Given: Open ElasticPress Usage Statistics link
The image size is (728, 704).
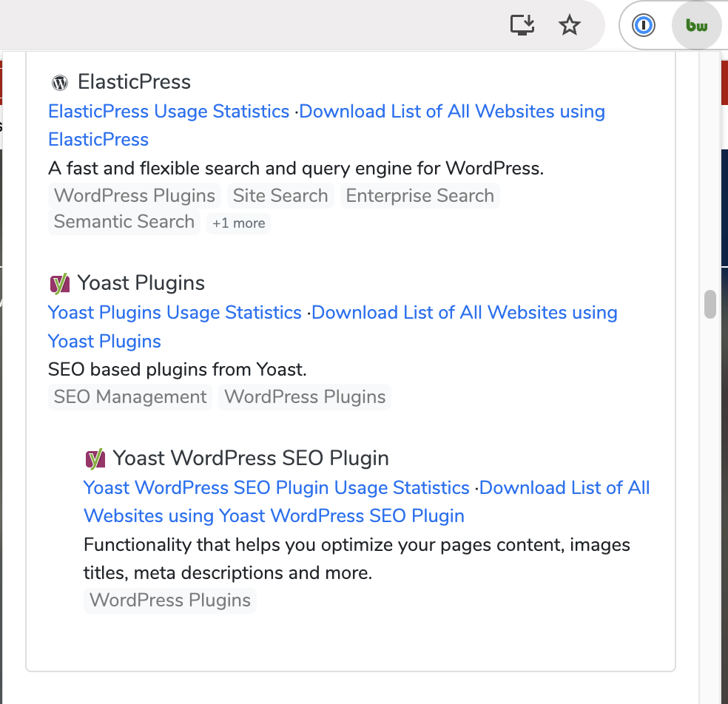Looking at the screenshot, I should (169, 112).
